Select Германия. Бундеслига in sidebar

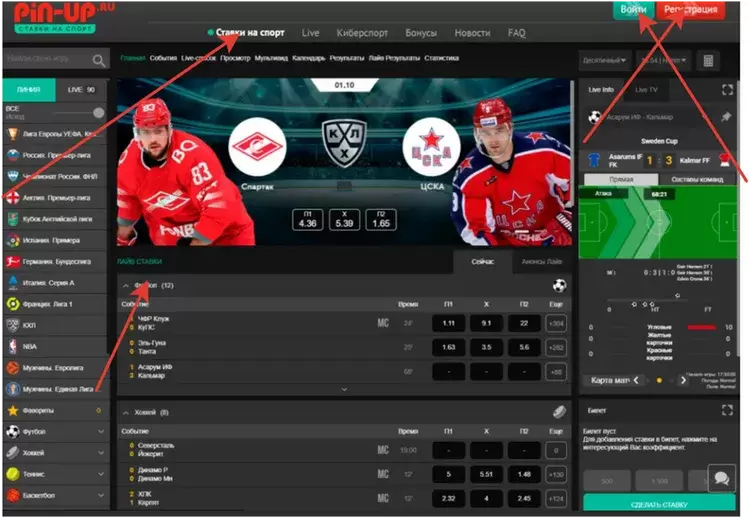(x=55, y=262)
